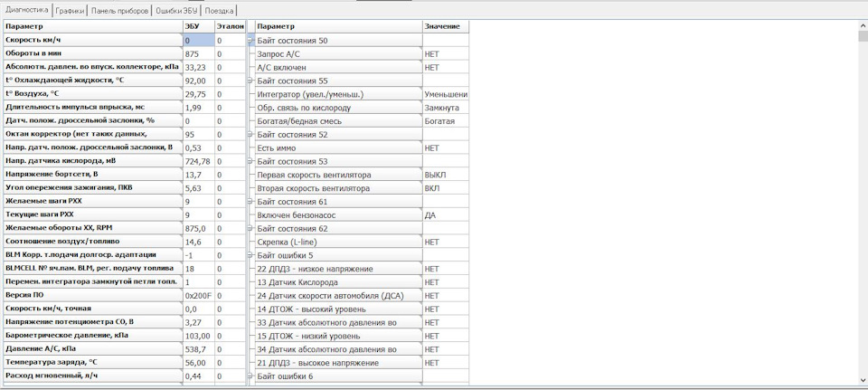Screen dimensions: 868x390
Task: Select the Диагностика tab
Action: click(x=26, y=10)
